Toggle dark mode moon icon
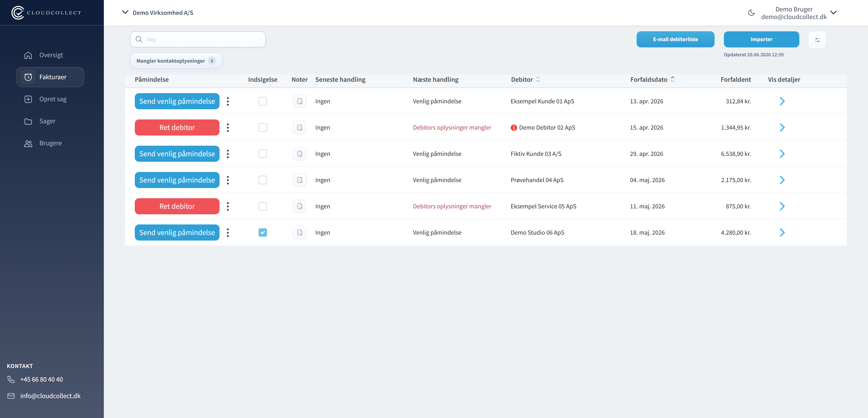The height and width of the screenshot is (418, 868). (751, 13)
